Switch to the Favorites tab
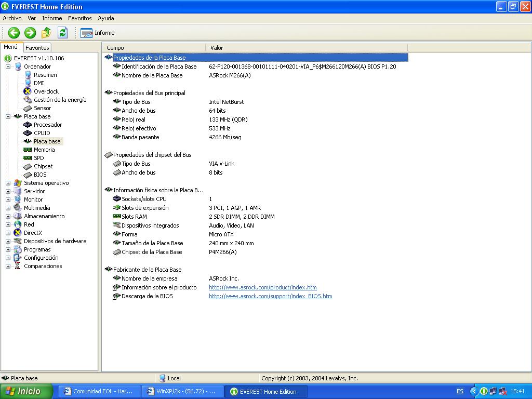Viewport: 532px width, 399px height. click(x=37, y=48)
